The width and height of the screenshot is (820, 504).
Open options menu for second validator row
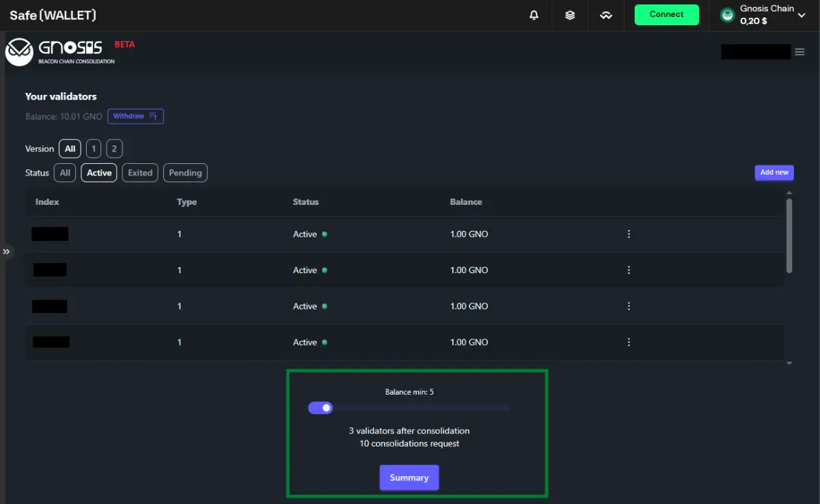click(629, 270)
